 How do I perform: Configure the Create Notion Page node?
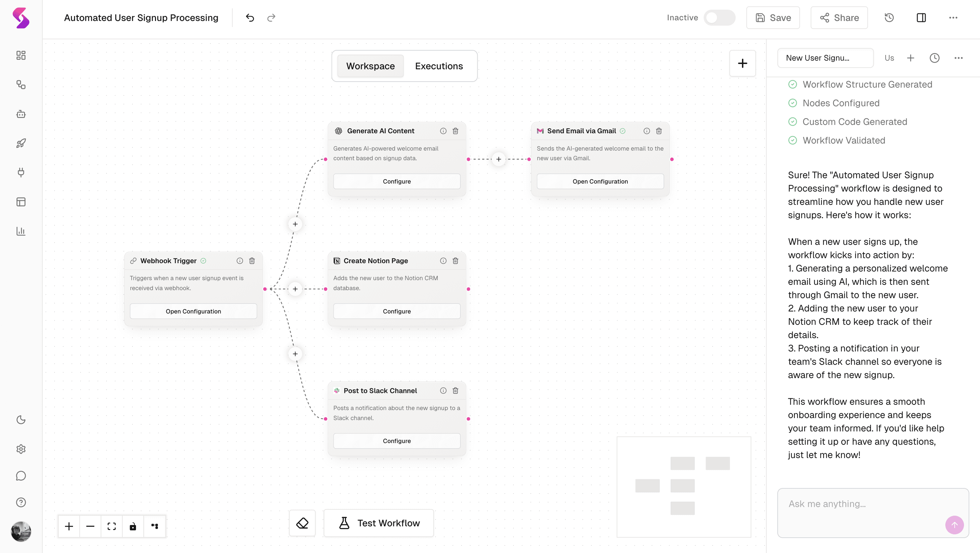click(397, 311)
